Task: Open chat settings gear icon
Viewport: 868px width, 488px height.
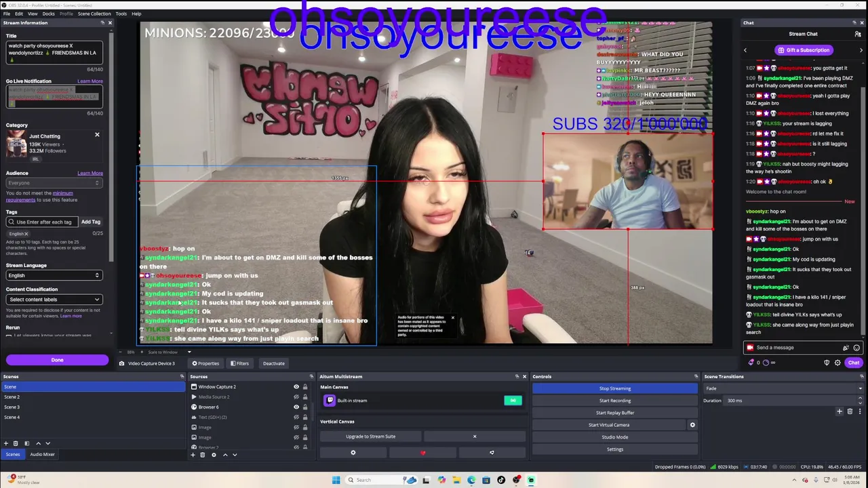Action: (837, 363)
